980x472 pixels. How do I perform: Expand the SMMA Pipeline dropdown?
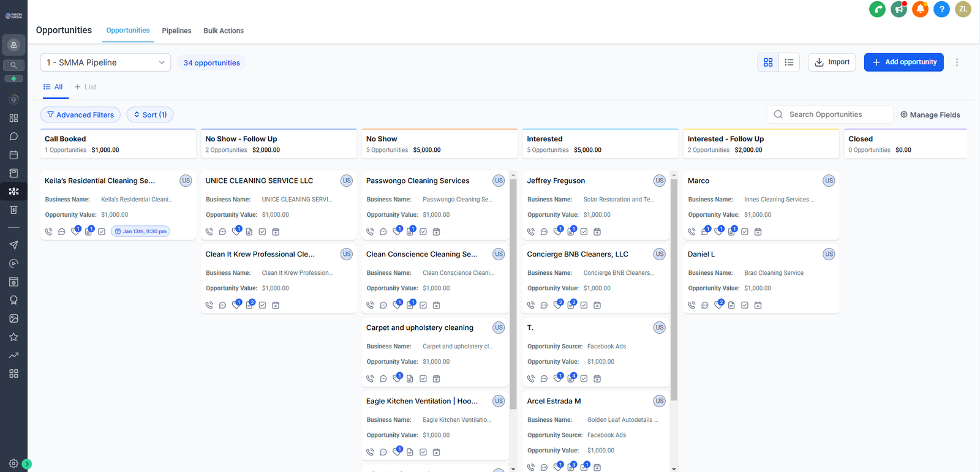tap(106, 62)
